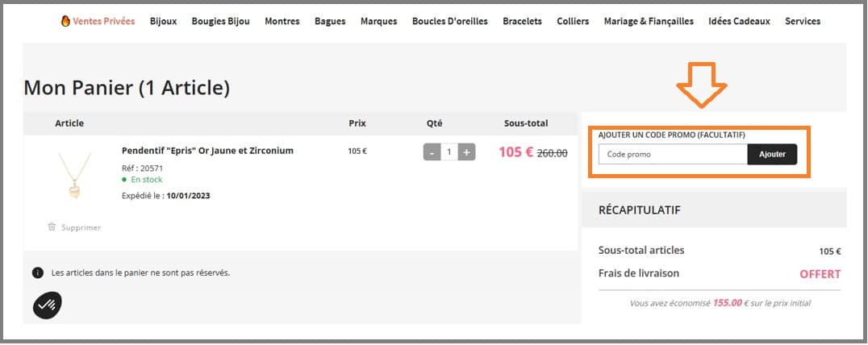Viewport: 868px width, 345px height.
Task: Click the black double-checkmark floating badge
Action: [47, 305]
